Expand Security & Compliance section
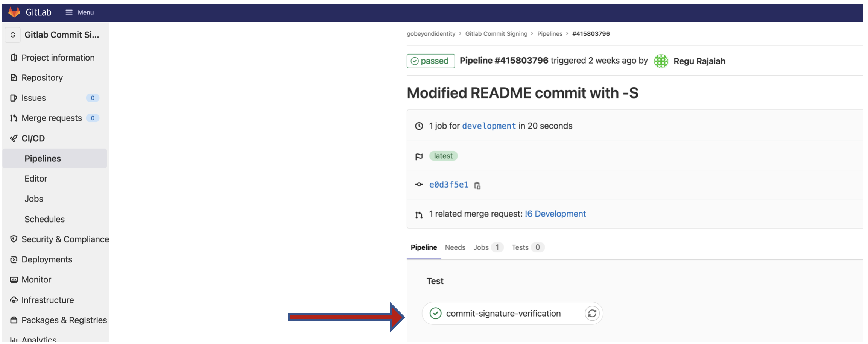 click(x=65, y=239)
